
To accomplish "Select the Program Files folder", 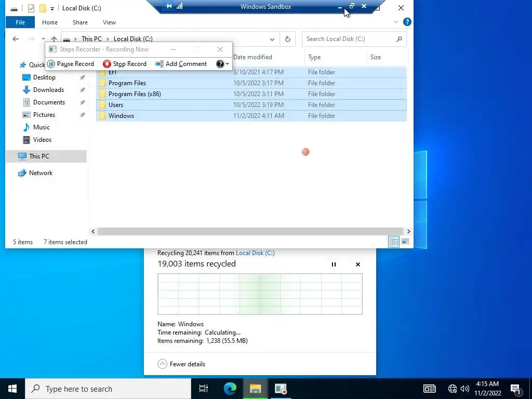I will point(251,83).
